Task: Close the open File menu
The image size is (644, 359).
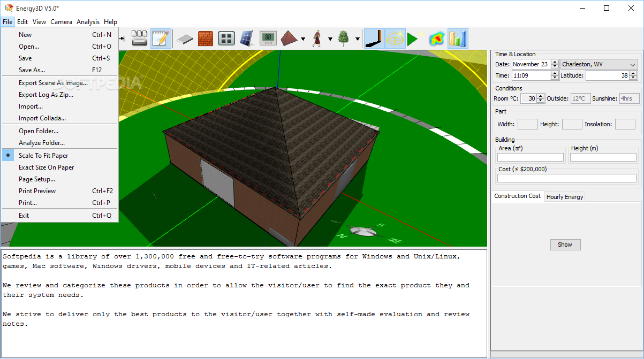Action: (x=7, y=22)
